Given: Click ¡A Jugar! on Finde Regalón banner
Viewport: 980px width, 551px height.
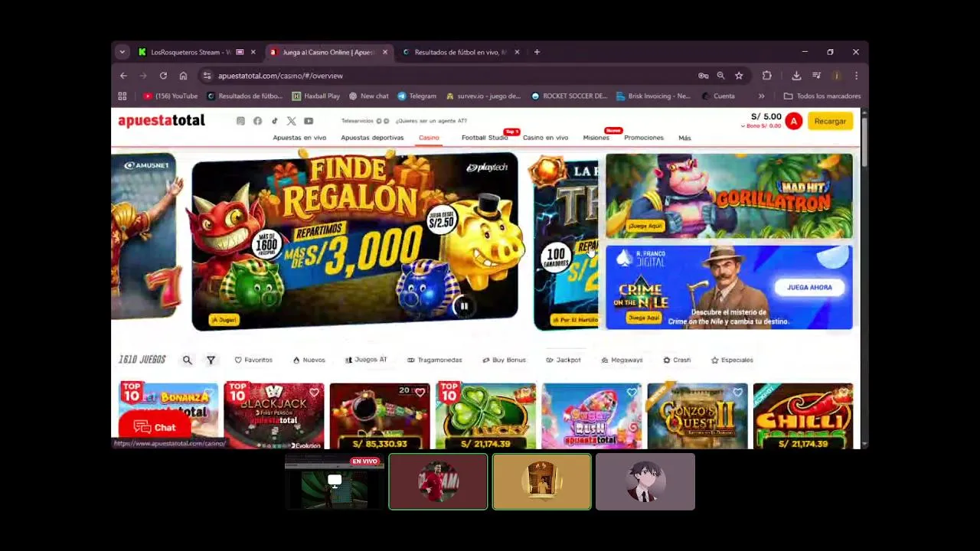Looking at the screenshot, I should [x=224, y=320].
